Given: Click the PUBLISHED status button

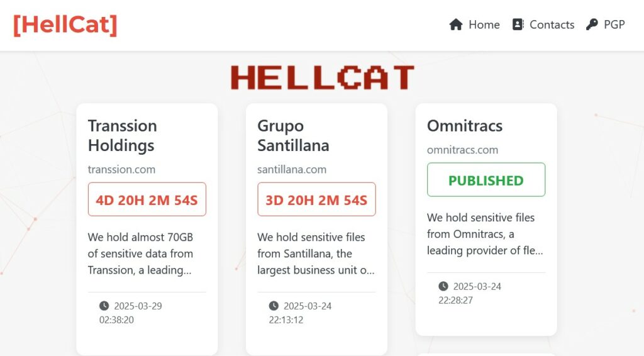Looking at the screenshot, I should pyautogui.click(x=486, y=180).
